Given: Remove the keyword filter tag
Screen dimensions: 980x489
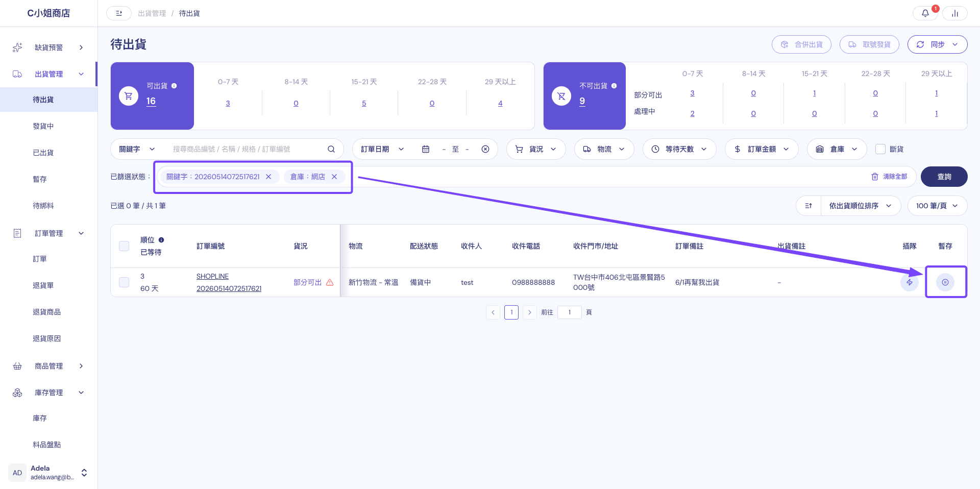Looking at the screenshot, I should pyautogui.click(x=268, y=177).
